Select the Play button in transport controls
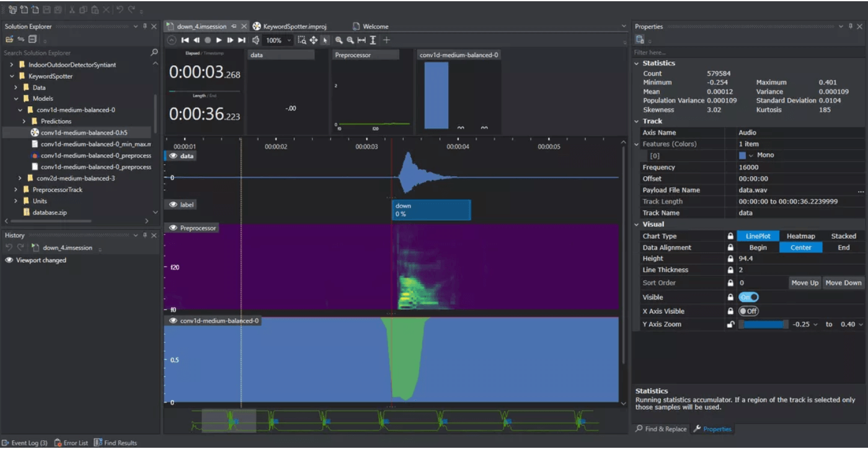The height and width of the screenshot is (449, 868). [x=218, y=40]
